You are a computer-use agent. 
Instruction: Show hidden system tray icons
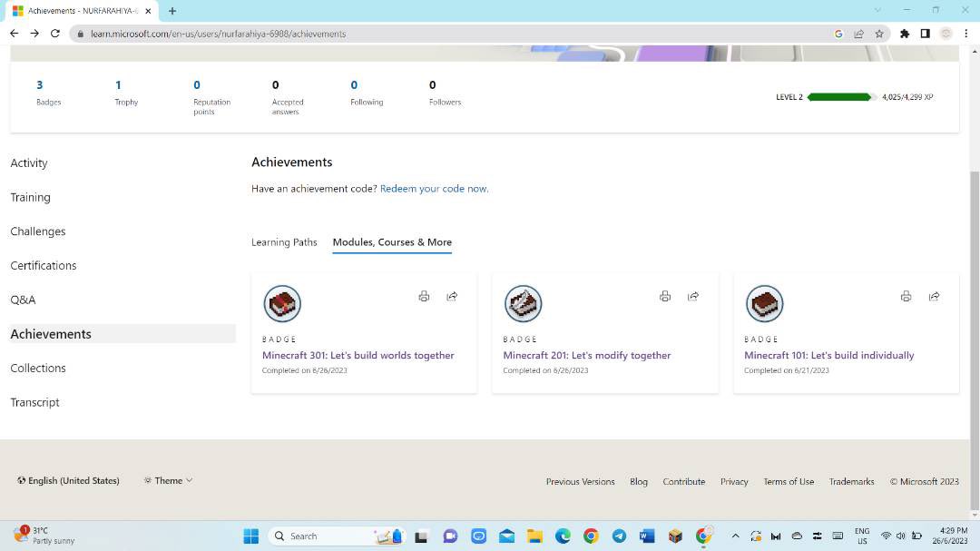click(735, 536)
